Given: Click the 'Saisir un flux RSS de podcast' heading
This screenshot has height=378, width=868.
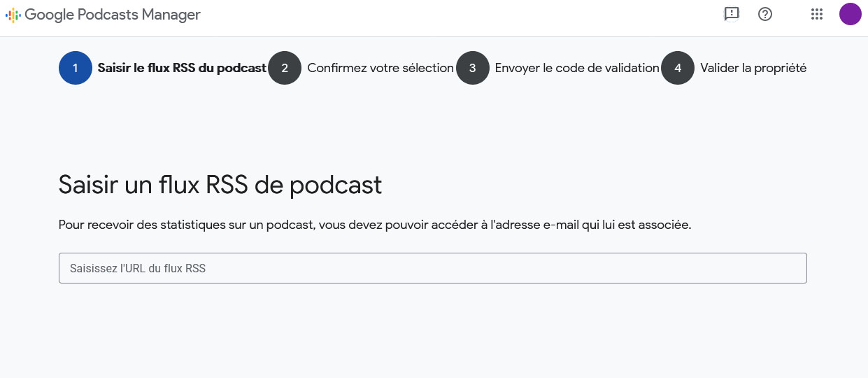Looking at the screenshot, I should tap(220, 185).
